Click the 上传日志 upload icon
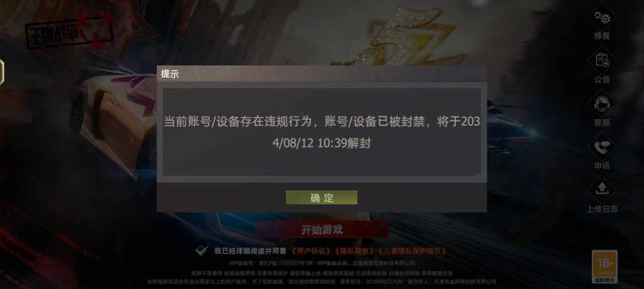This screenshot has width=644, height=289. tap(602, 190)
